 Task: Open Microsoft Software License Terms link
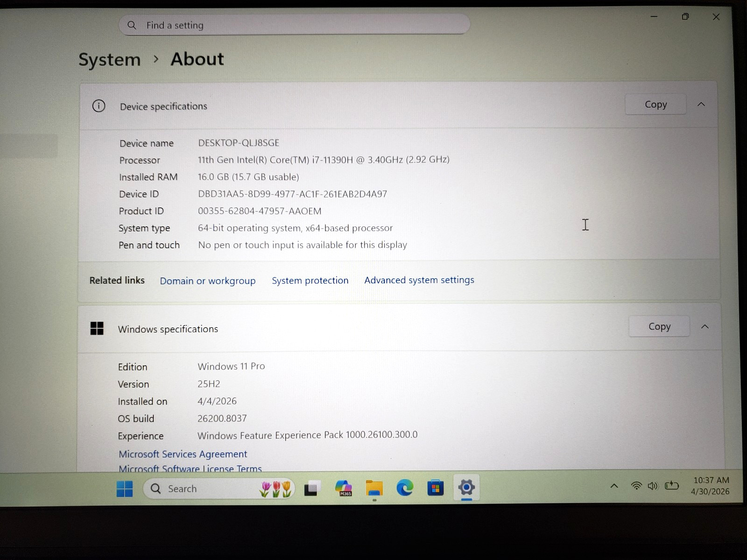pos(190,468)
